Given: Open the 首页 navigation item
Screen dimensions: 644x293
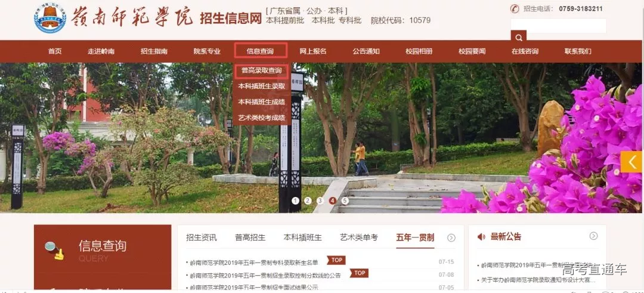Looking at the screenshot, I should [x=55, y=51].
